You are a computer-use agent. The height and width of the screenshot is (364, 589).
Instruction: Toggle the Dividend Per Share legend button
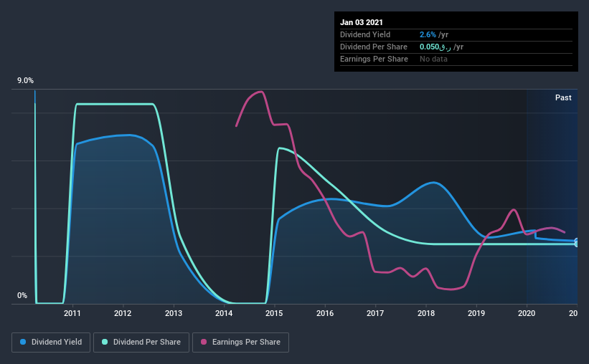[141, 343]
